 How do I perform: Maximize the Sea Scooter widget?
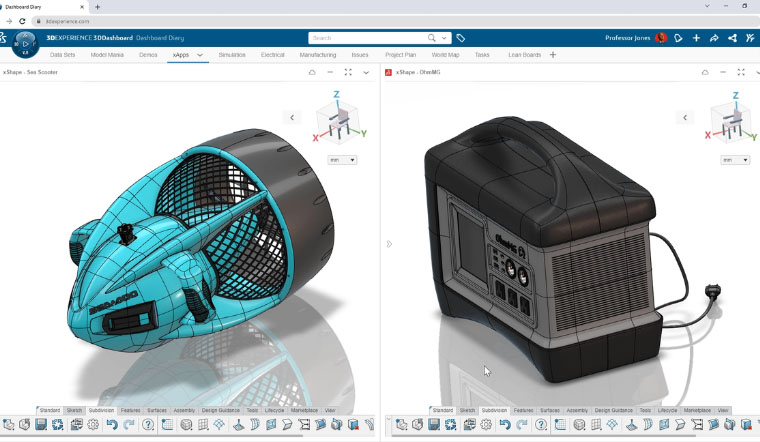coord(348,72)
